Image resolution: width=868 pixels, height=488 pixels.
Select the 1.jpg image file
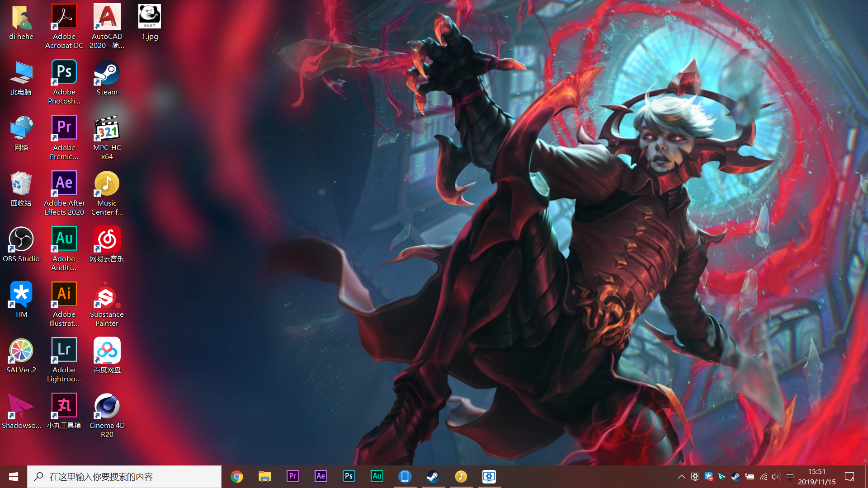pos(150,23)
